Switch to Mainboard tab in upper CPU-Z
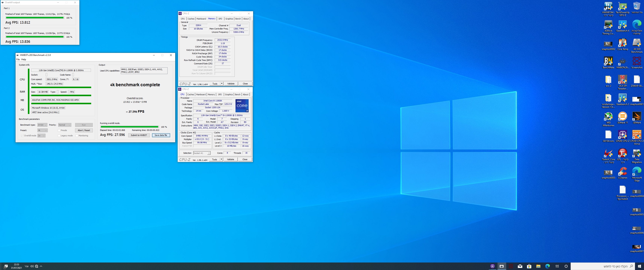Image resolution: width=644 pixels, height=270 pixels. [x=201, y=19]
